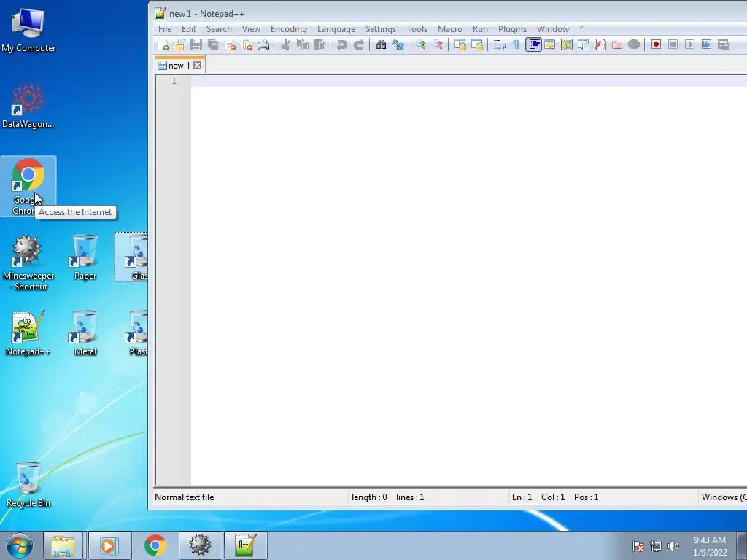Click the Save All toolbar icon
The width and height of the screenshot is (747, 560).
click(213, 44)
